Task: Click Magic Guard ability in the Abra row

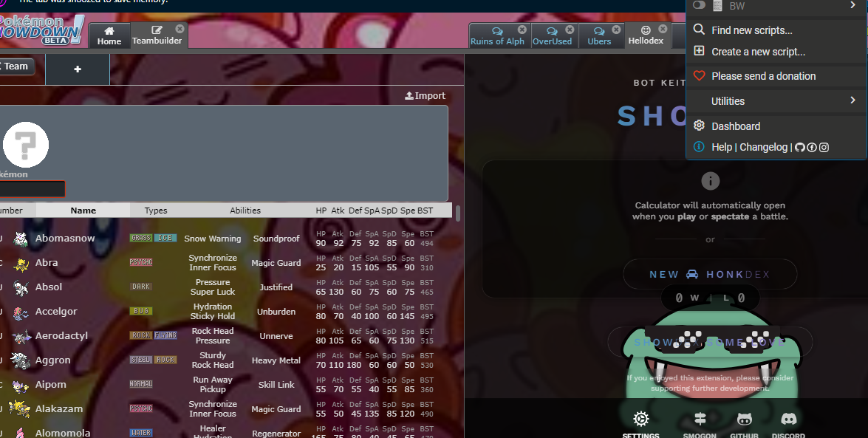Action: click(276, 263)
